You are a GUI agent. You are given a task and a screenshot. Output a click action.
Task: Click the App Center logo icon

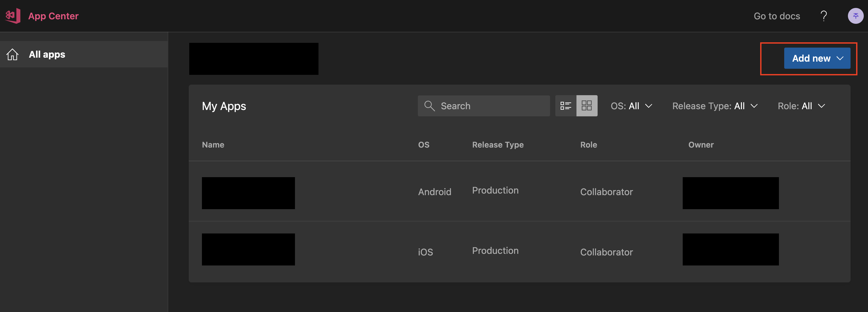pyautogui.click(x=13, y=16)
